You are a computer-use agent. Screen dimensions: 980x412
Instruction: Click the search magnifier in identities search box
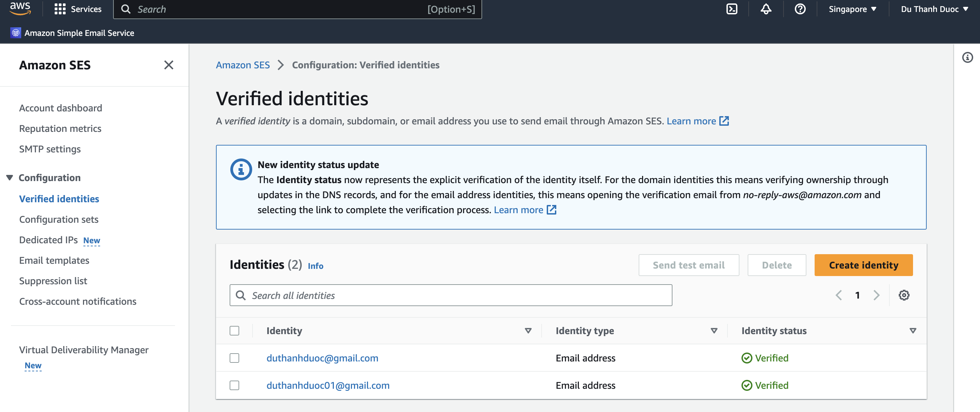click(x=241, y=295)
